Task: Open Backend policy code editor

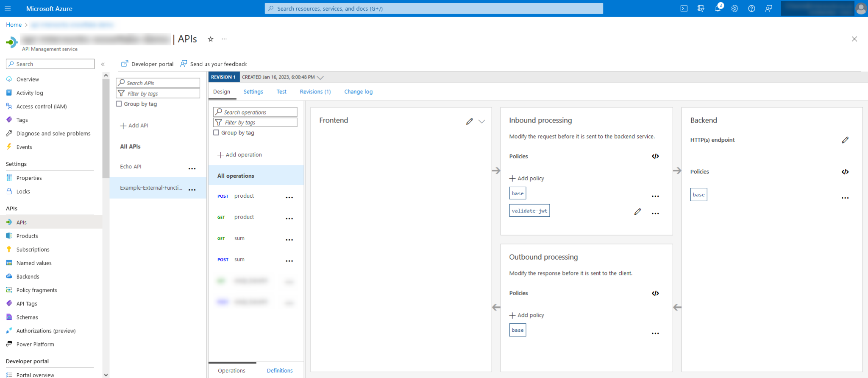Action: pyautogui.click(x=845, y=172)
